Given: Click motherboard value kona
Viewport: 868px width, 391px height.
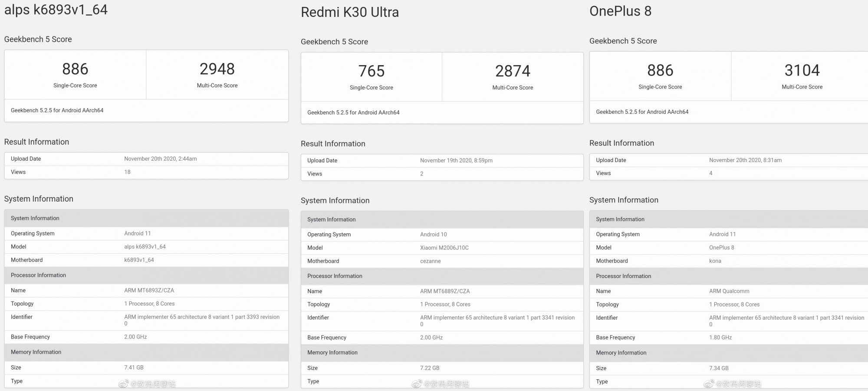Looking at the screenshot, I should coord(715,261).
